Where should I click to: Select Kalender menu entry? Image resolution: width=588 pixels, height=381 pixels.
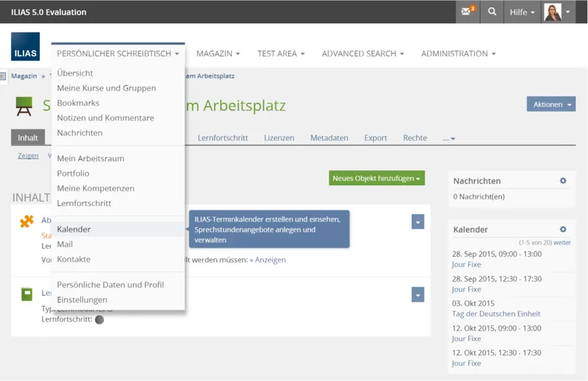coord(118,229)
